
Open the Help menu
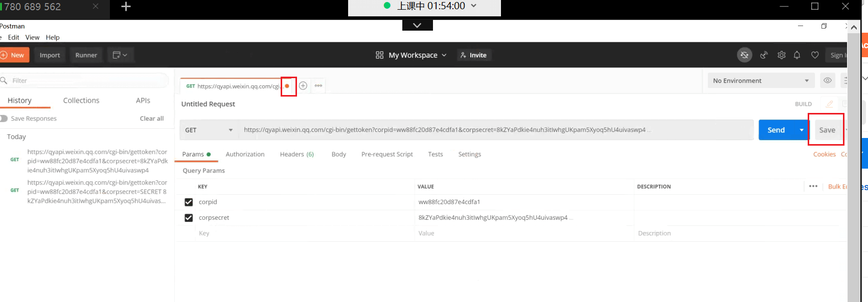[53, 37]
